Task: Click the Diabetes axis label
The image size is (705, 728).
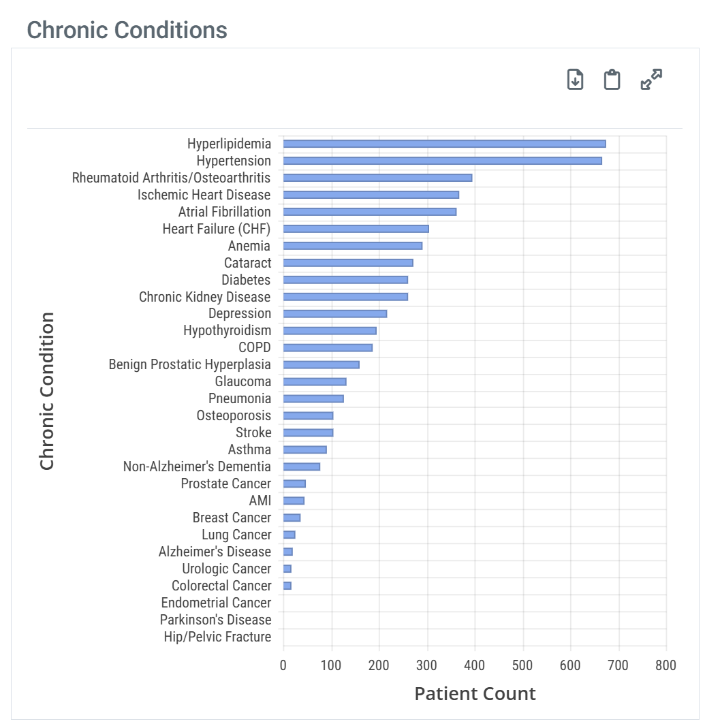Action: 246,280
